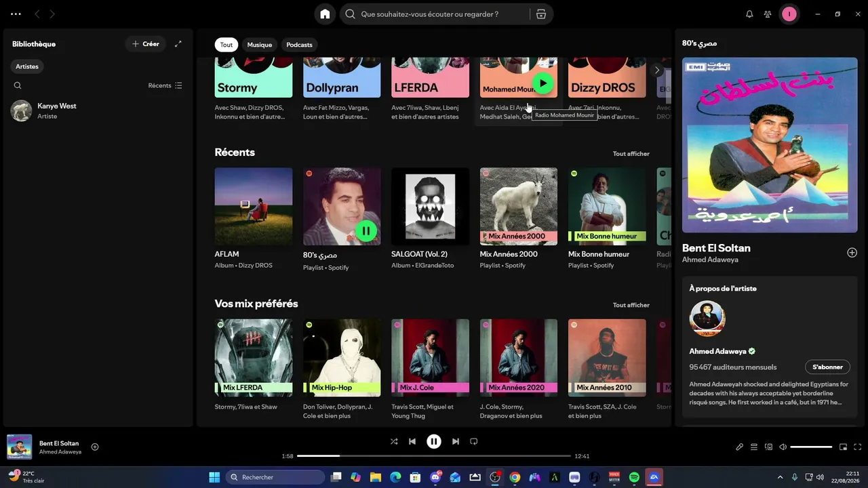Toggle the Artistes library filter chip
This screenshot has width=868, height=488.
click(x=27, y=66)
